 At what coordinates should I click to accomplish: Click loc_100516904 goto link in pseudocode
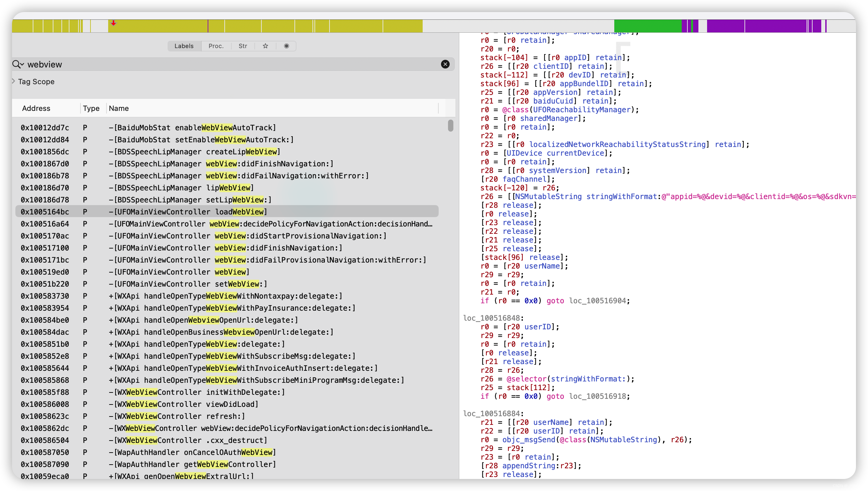pos(598,301)
